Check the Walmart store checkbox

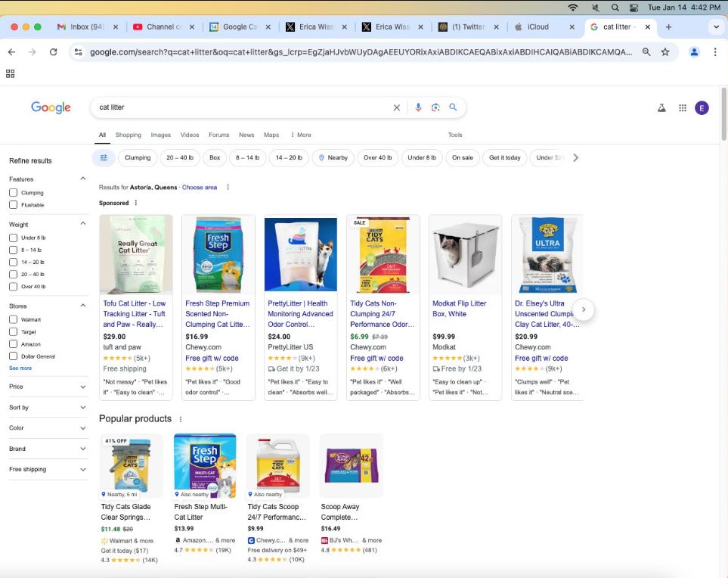[13, 320]
